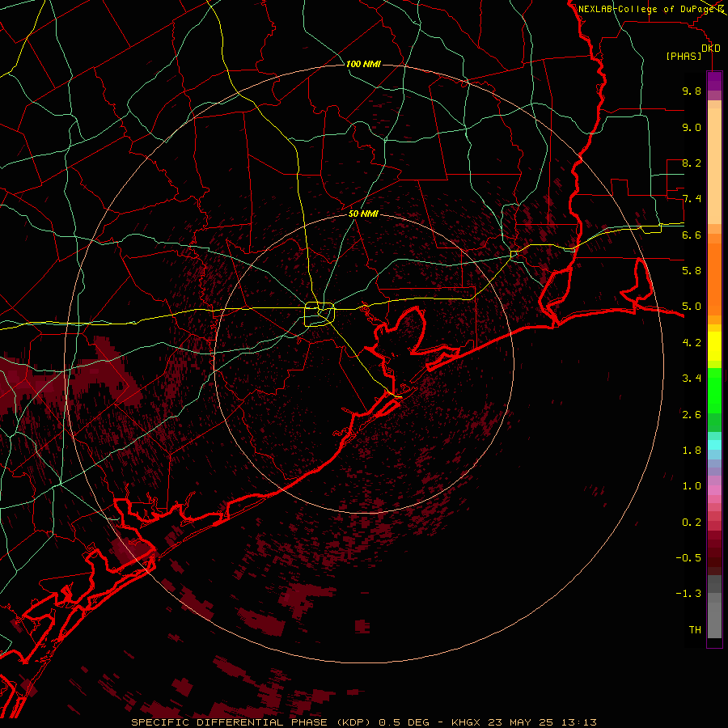
Task: Click the "1.0" scale value
Action: click(x=692, y=486)
